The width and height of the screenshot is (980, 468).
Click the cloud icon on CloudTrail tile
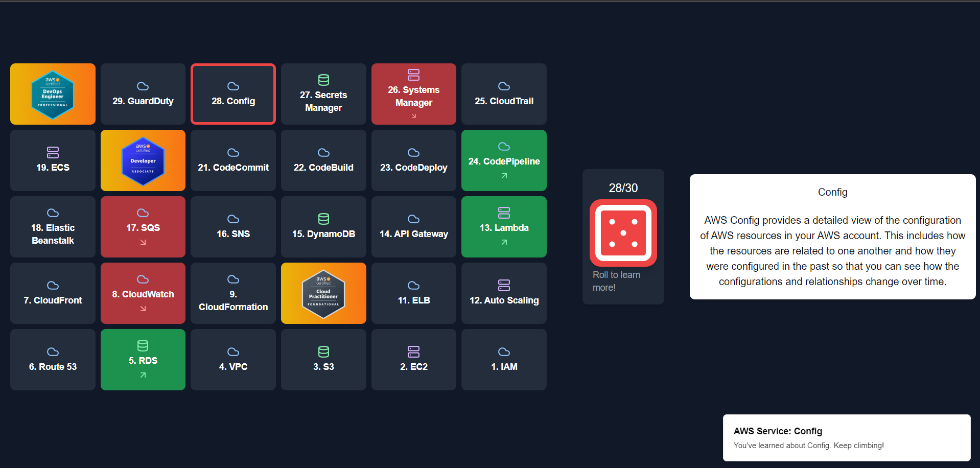pyautogui.click(x=504, y=86)
